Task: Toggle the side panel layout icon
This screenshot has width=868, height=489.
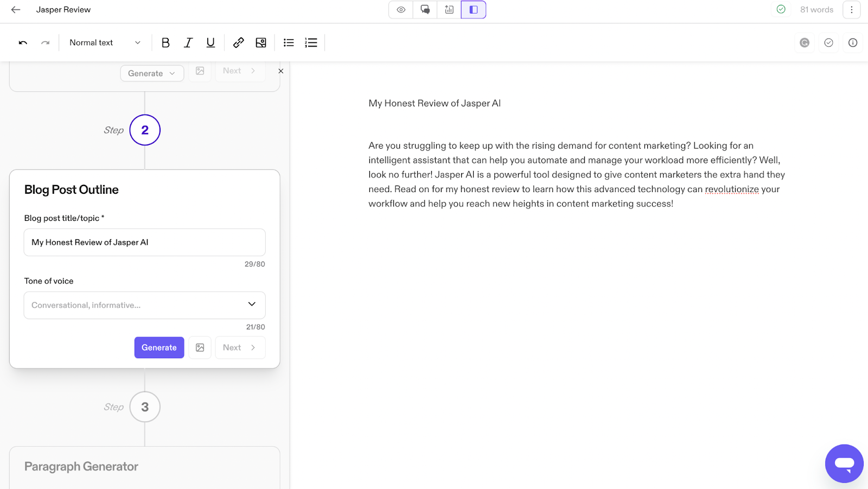Action: click(474, 10)
